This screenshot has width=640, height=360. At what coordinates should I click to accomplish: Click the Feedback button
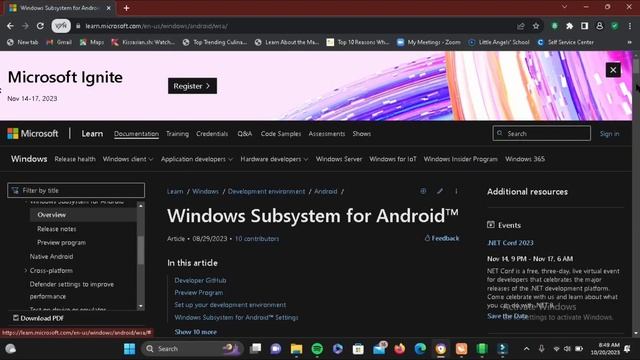(442, 238)
